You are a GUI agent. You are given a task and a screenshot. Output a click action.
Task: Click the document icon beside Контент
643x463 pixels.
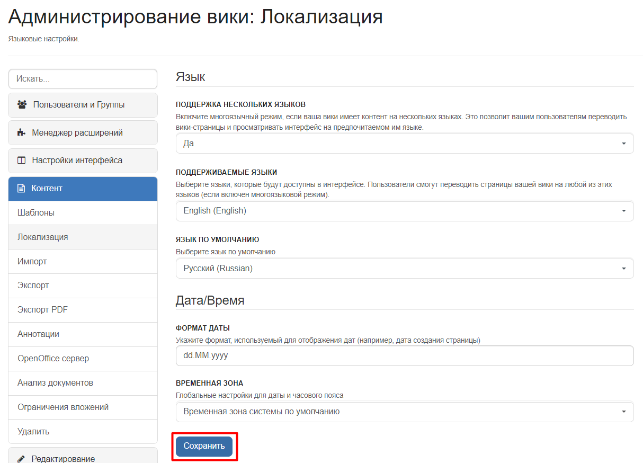[21, 188]
